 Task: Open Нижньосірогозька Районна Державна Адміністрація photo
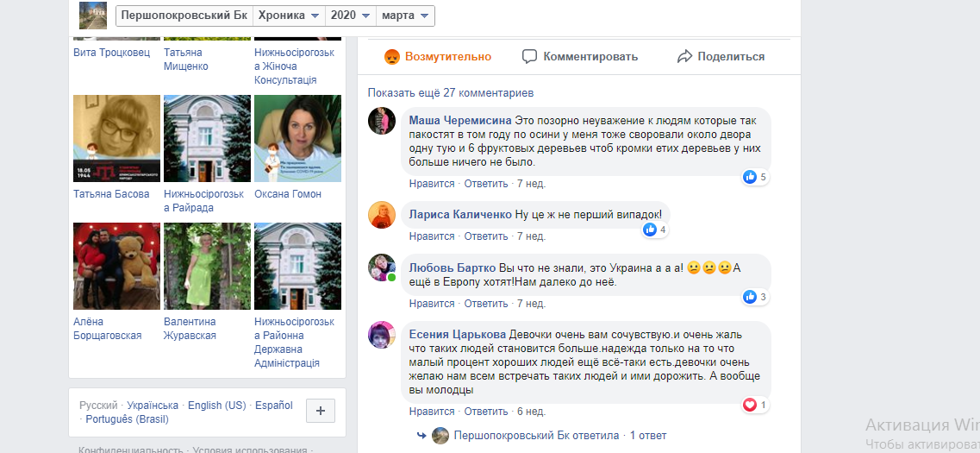297,266
